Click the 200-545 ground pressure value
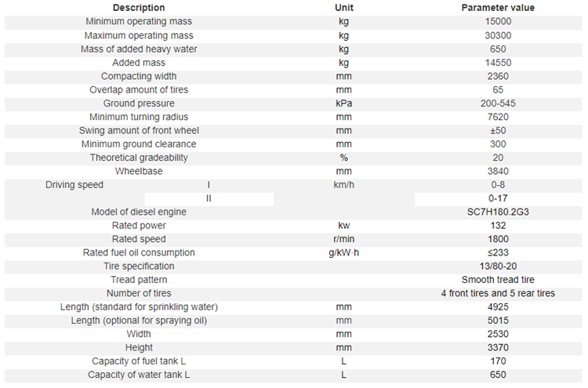The image size is (588, 388). [498, 103]
